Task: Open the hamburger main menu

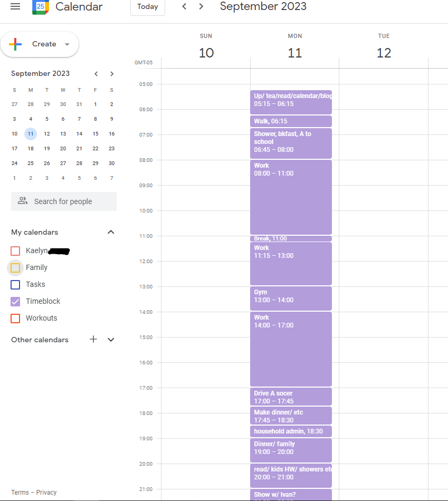Action: 15,7
